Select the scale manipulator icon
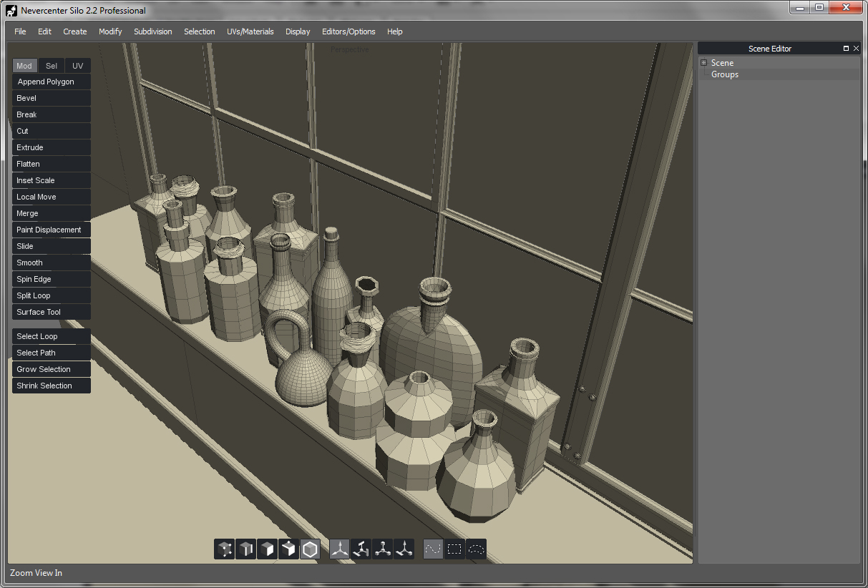The image size is (868, 588). click(383, 549)
